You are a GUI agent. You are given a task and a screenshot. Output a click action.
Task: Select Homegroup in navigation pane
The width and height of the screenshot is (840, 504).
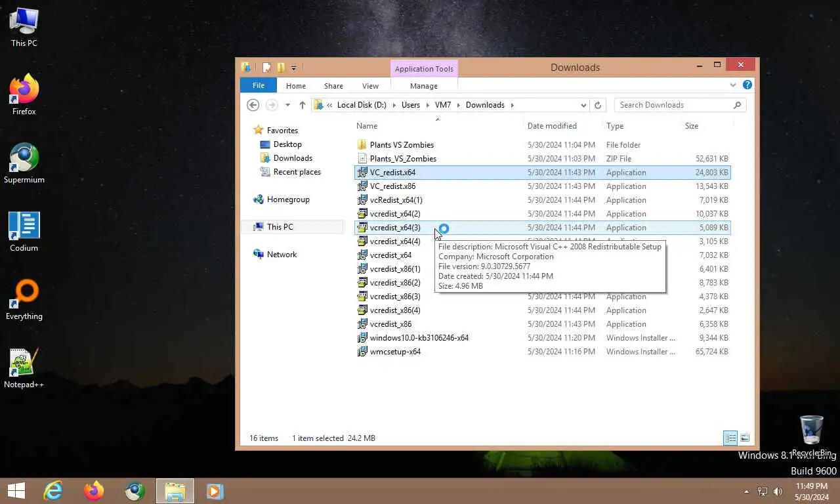288,199
